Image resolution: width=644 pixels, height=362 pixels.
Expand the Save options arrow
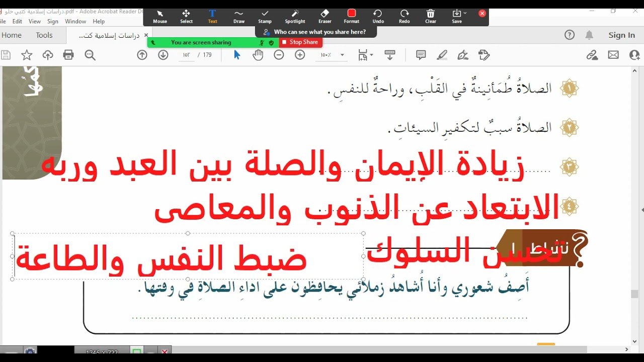pos(465,13)
